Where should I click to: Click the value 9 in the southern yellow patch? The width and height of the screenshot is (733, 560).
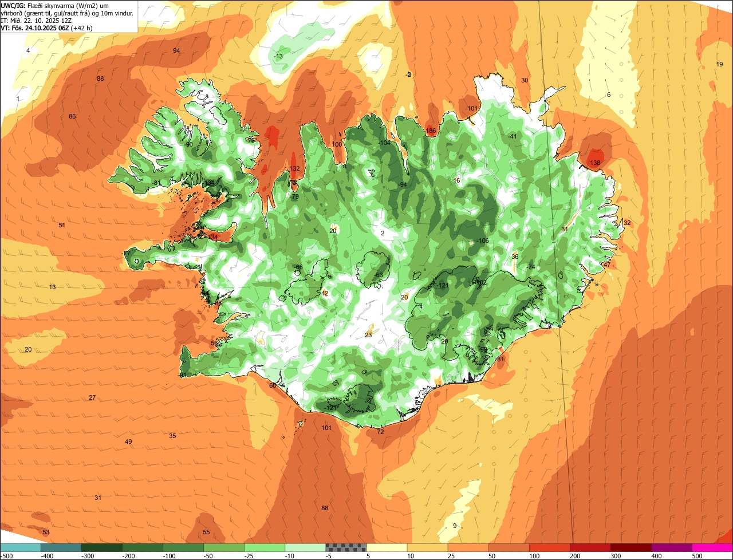click(455, 526)
